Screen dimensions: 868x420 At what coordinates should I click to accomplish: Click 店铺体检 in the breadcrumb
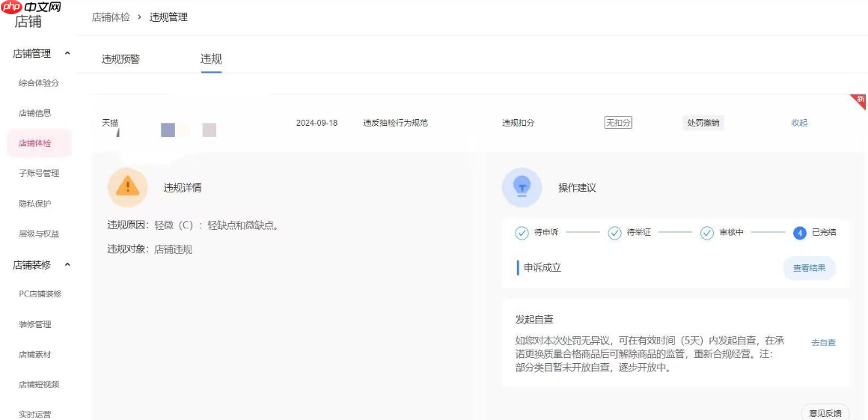pos(111,17)
